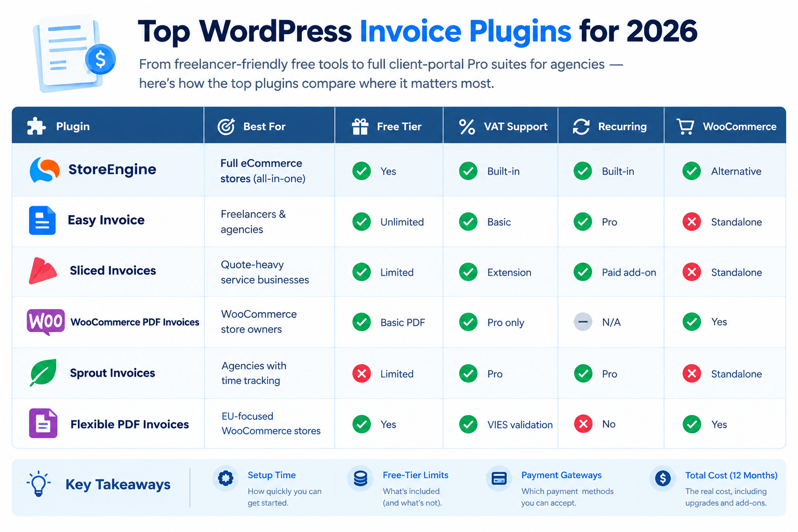Image resolution: width=798 pixels, height=532 pixels.
Task: Click the Top WordPress Invoice Plugins title
Action: pyautogui.click(x=417, y=31)
